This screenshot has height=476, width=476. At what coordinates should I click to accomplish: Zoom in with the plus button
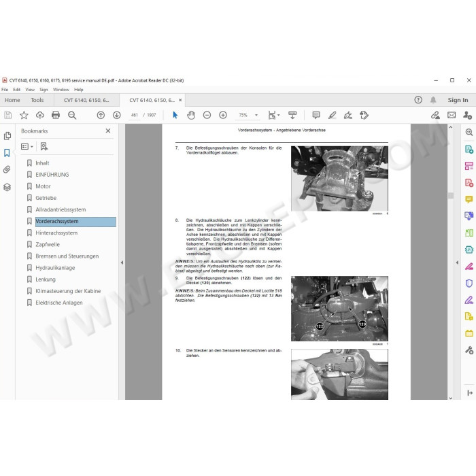[x=223, y=115]
